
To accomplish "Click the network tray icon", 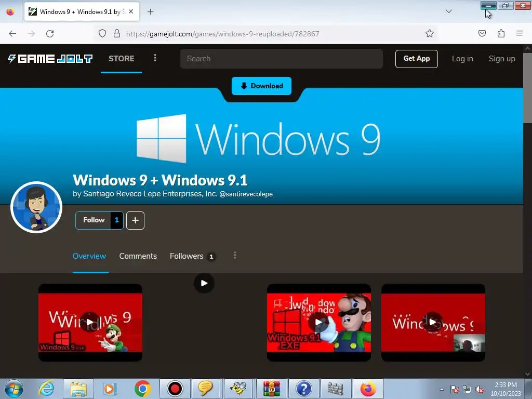I will (x=467, y=389).
